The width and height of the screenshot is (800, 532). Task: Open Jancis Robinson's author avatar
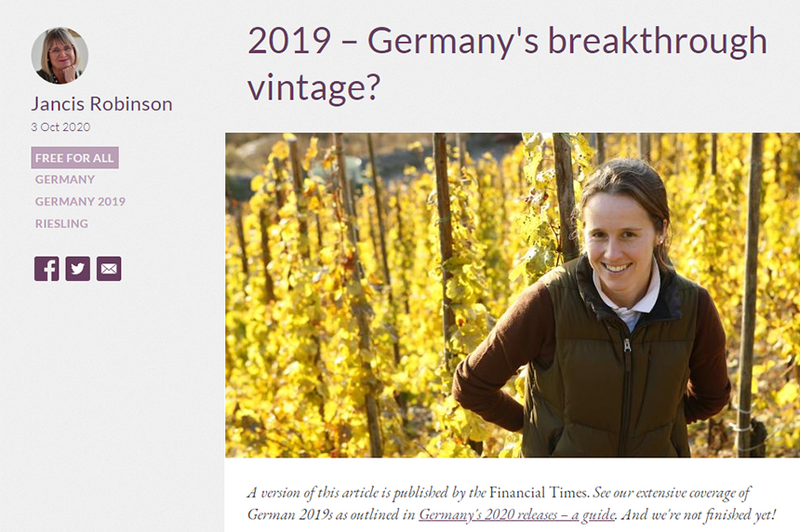point(60,56)
